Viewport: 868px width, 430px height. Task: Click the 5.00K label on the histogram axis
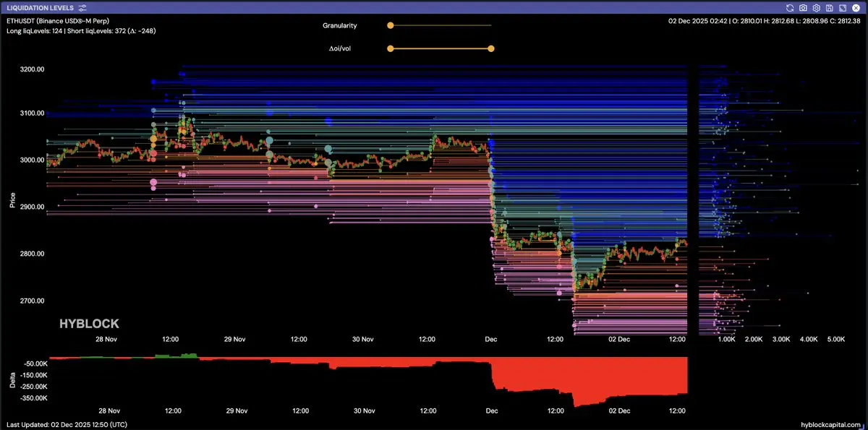835,339
